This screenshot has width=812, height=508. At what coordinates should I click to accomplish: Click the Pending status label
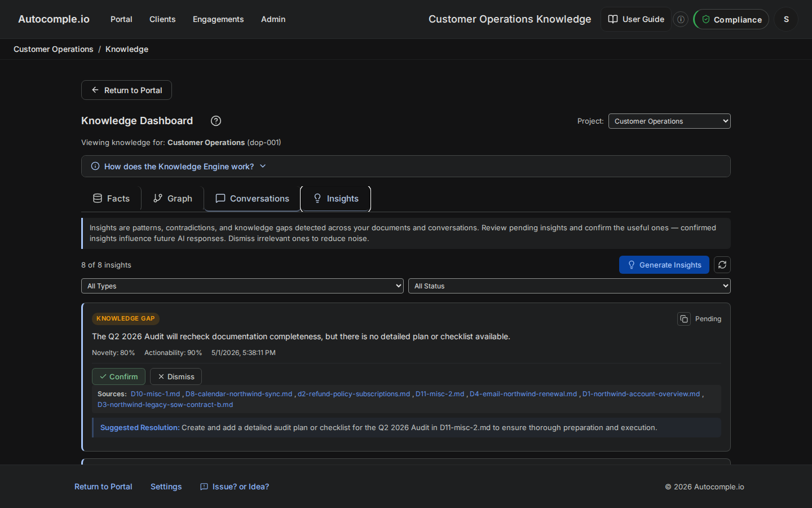tap(708, 319)
